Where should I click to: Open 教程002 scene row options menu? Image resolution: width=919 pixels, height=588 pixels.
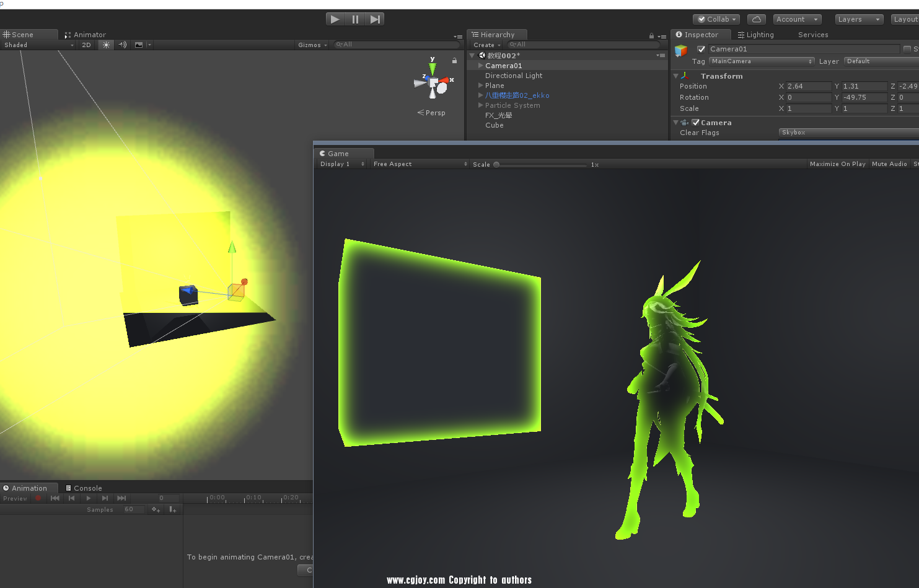(661, 56)
